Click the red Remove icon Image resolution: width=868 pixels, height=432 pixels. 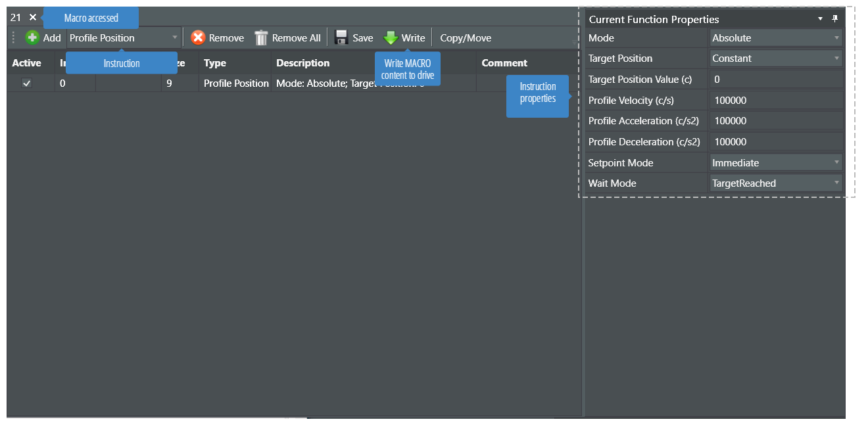[x=198, y=37]
